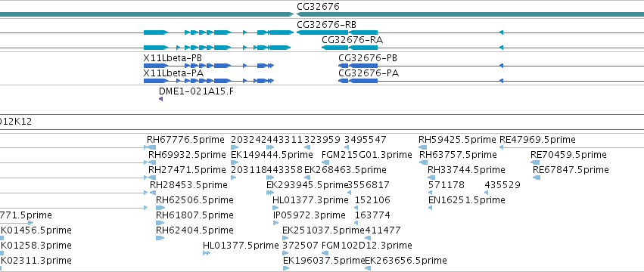
Task: Select the EK293945.5prime label
Action: [x=307, y=185]
